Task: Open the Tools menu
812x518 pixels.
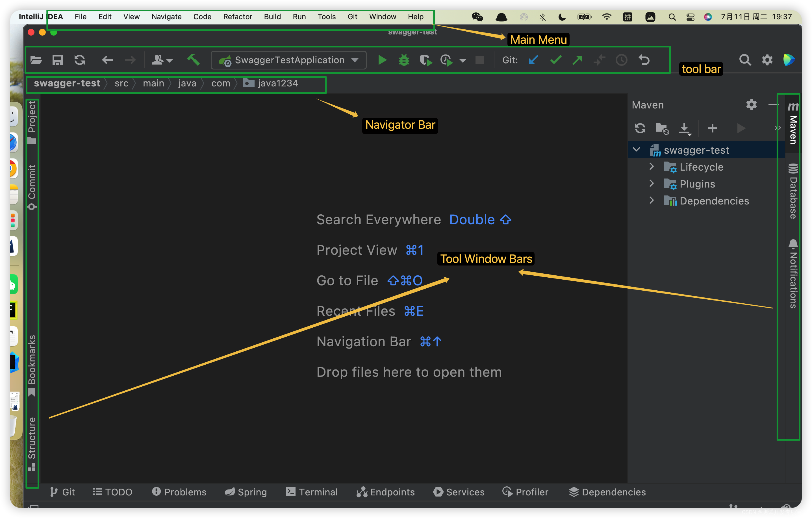Action: (x=327, y=16)
